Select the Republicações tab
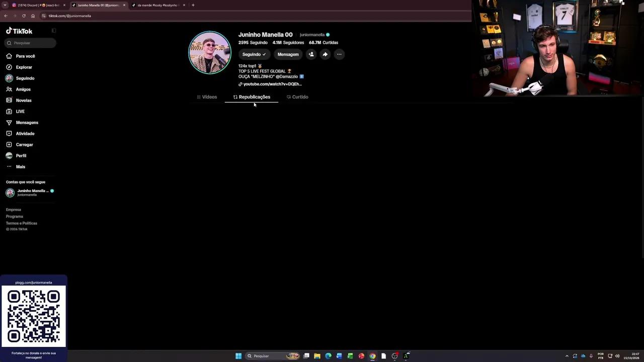644x362 pixels. click(x=252, y=97)
